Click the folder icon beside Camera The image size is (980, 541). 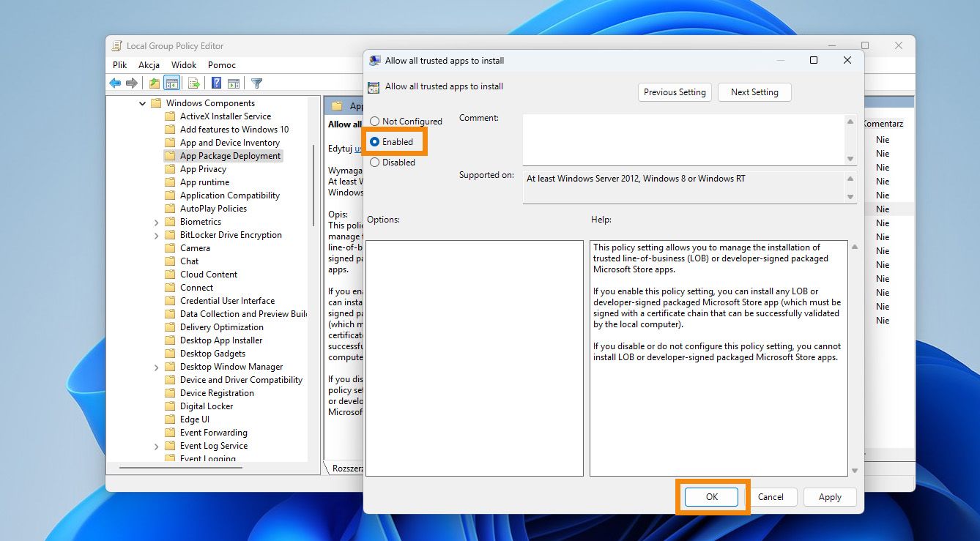coord(170,248)
